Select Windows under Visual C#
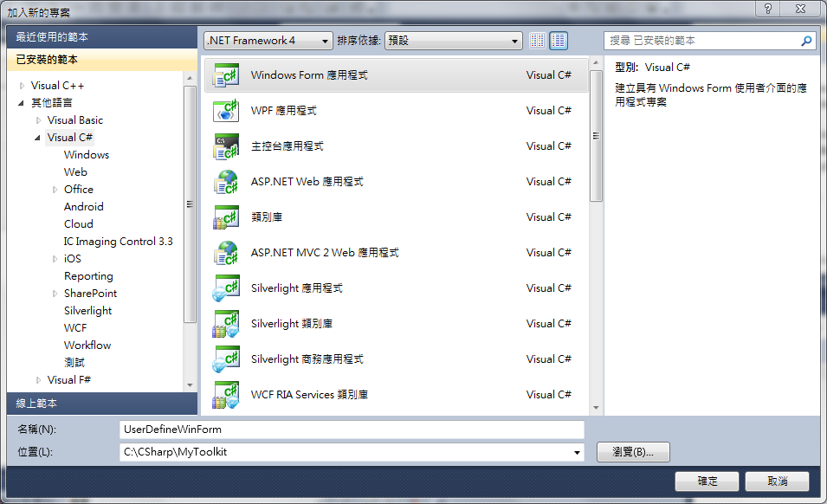Viewport: 827px width, 504px height. click(87, 154)
